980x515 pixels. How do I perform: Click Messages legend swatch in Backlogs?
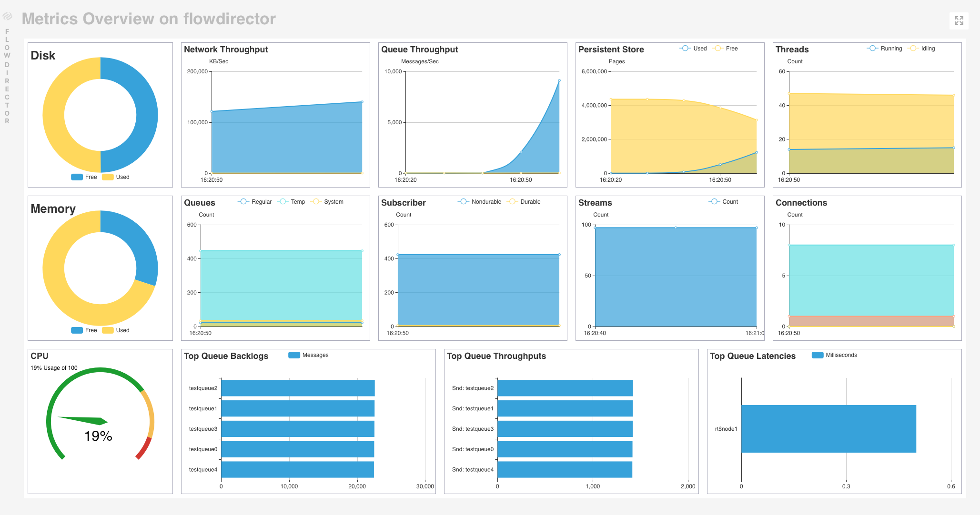[294, 355]
